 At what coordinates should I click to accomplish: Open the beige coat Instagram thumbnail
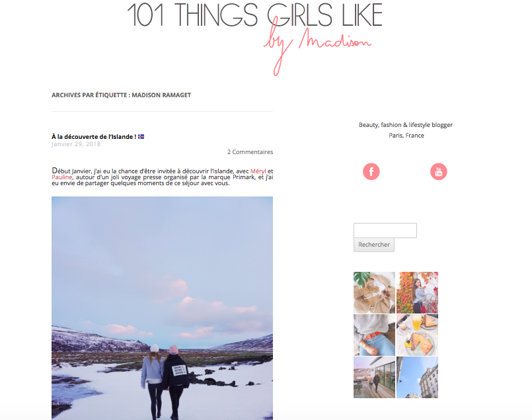(x=374, y=292)
